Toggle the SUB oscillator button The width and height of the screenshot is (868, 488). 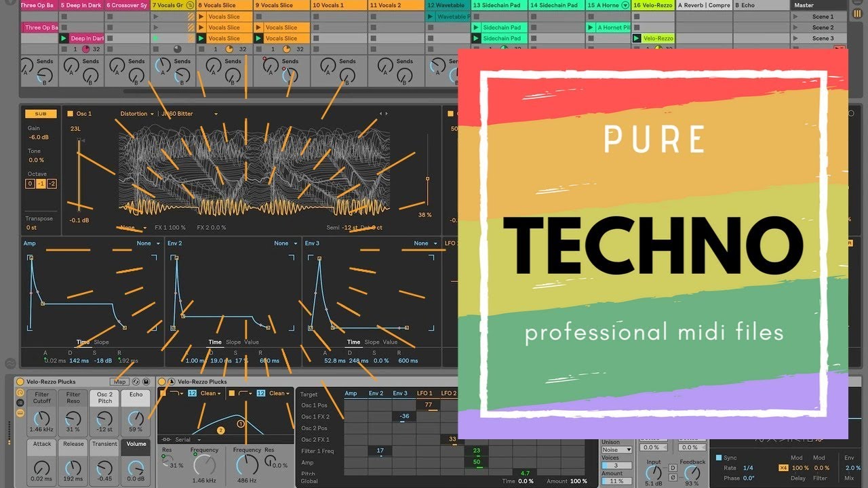pos(41,114)
